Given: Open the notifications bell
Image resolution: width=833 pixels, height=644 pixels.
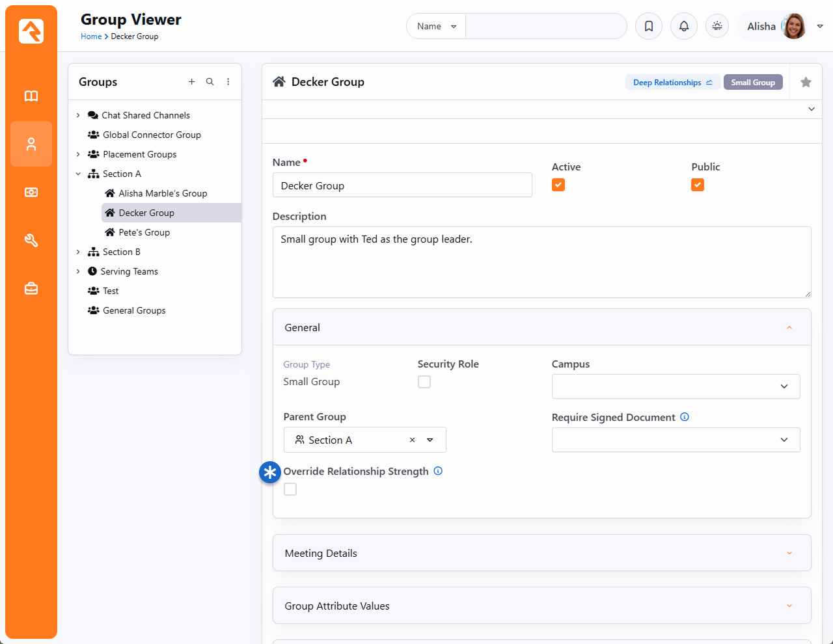Looking at the screenshot, I should click(684, 26).
